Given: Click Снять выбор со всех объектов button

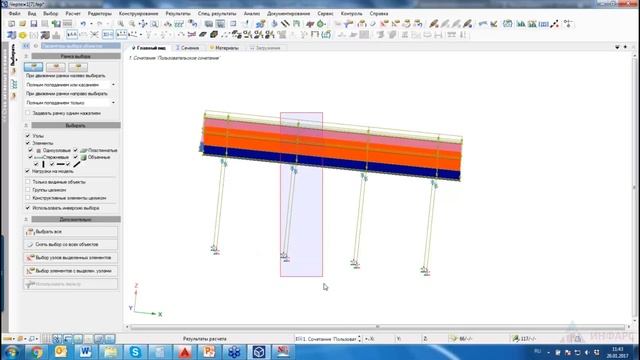Looking at the screenshot, I should click(71, 244).
